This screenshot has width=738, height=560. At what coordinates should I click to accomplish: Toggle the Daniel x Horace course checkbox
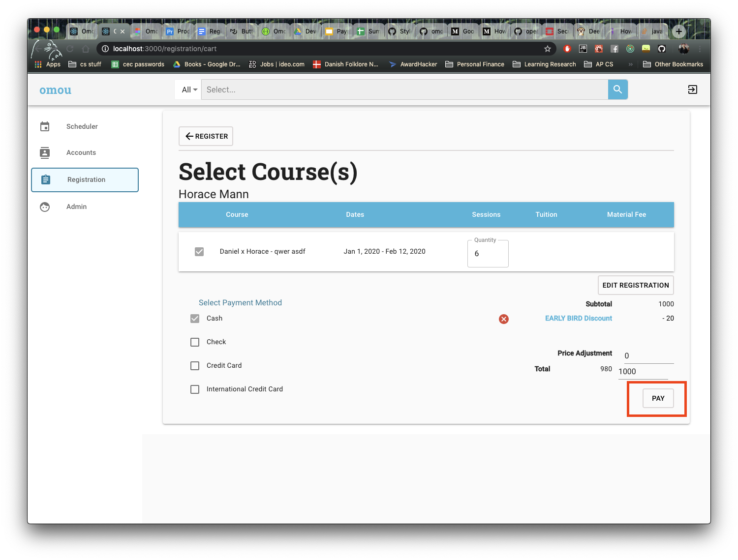pos(199,252)
